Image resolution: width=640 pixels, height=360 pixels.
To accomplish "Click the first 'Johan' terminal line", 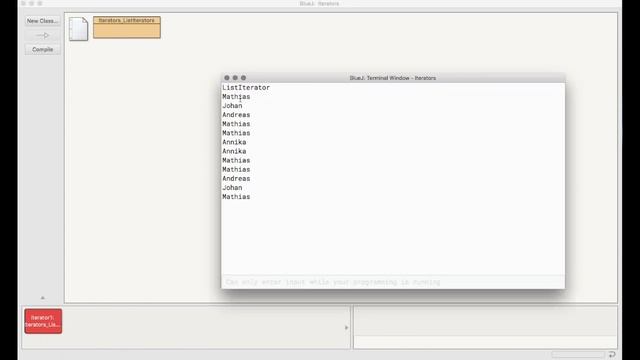I will [232, 106].
